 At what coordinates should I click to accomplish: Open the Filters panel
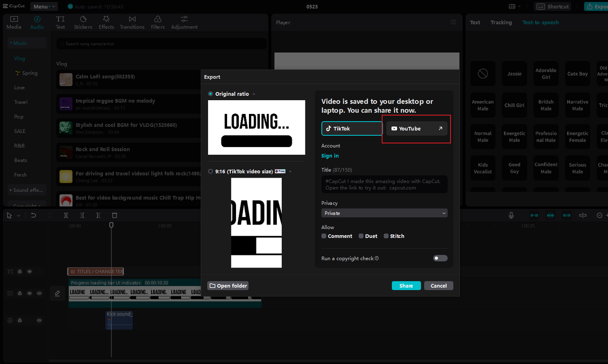point(157,22)
